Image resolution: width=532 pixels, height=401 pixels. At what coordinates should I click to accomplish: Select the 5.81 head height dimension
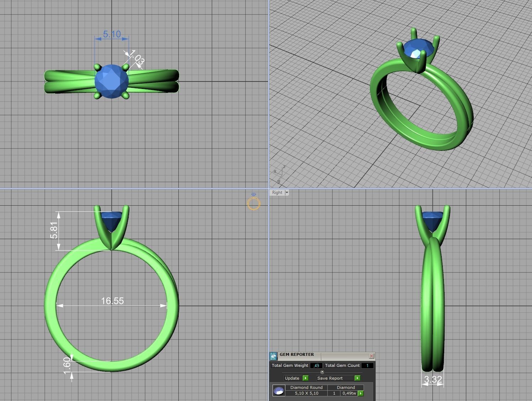point(54,230)
